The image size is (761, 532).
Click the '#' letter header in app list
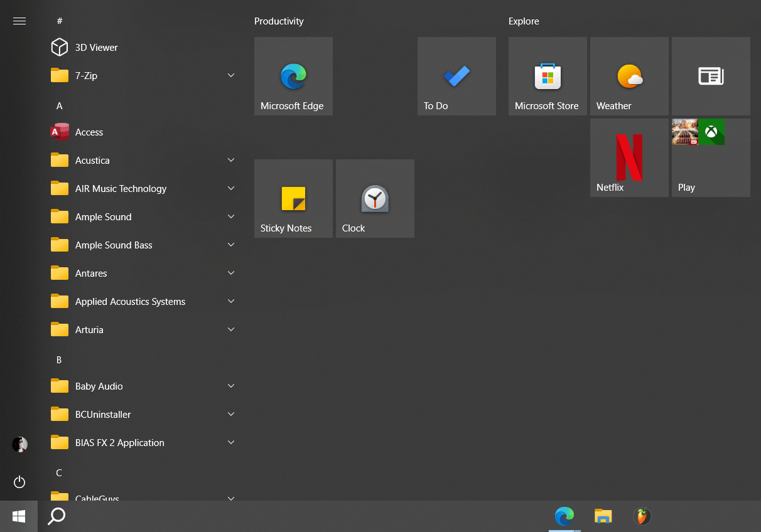60,21
